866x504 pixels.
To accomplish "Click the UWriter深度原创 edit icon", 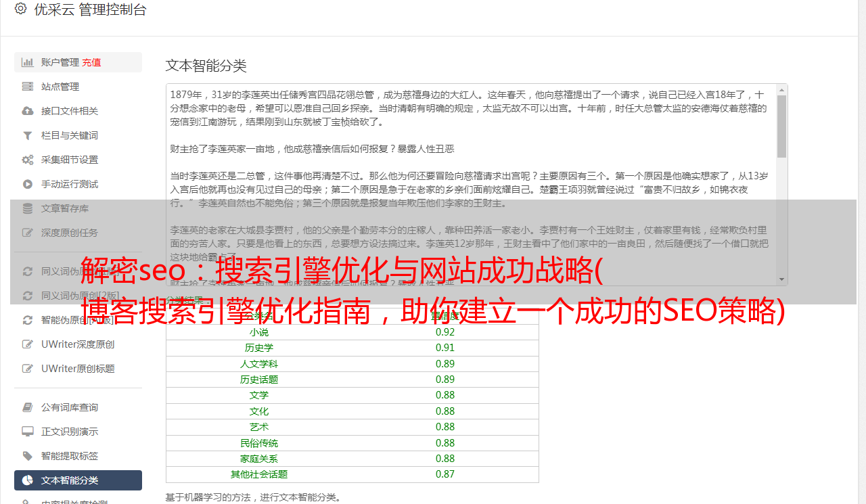I will (x=28, y=344).
